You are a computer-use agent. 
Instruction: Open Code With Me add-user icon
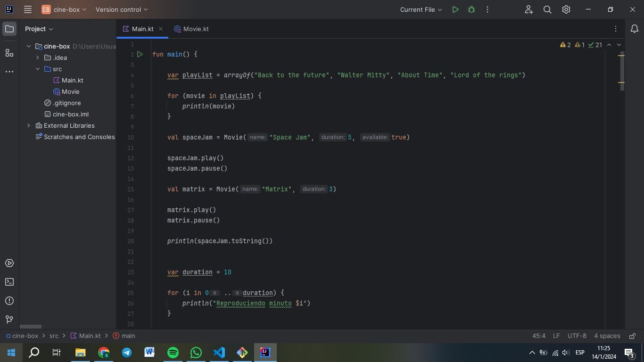pos(529,9)
